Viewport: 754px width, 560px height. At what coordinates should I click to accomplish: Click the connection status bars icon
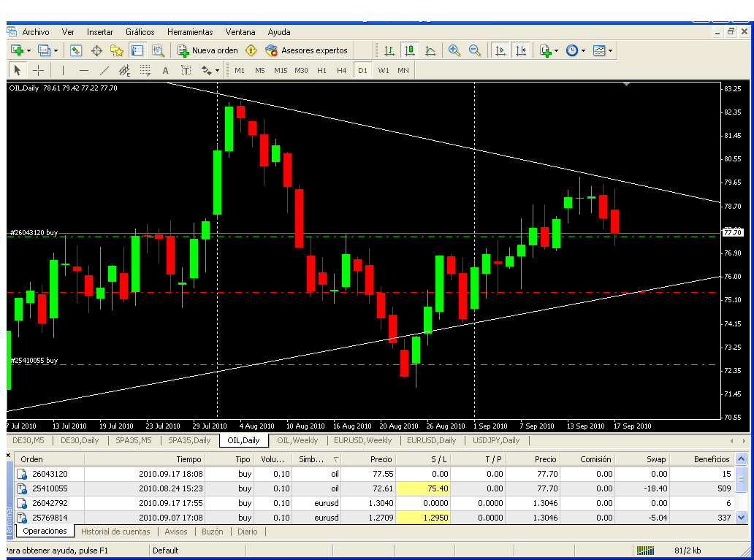pyautogui.click(x=645, y=551)
